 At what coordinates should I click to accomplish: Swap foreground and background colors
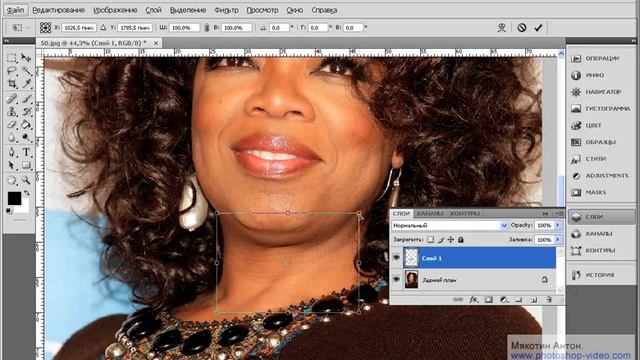(x=27, y=193)
